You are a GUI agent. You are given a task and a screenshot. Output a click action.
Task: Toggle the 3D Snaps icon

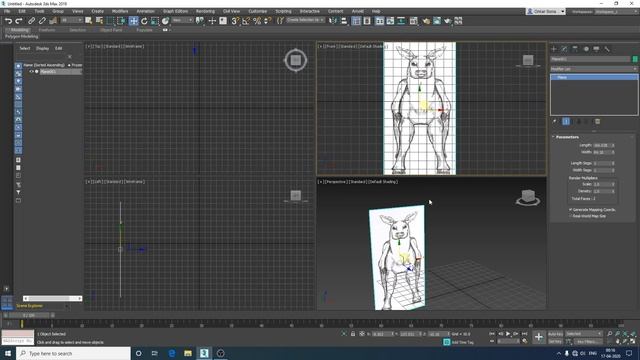pyautogui.click(x=235, y=21)
